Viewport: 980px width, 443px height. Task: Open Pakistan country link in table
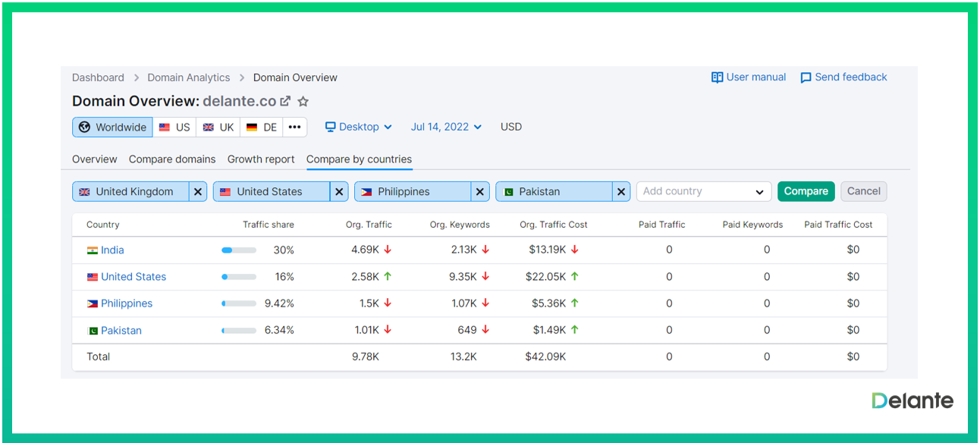[x=121, y=331]
